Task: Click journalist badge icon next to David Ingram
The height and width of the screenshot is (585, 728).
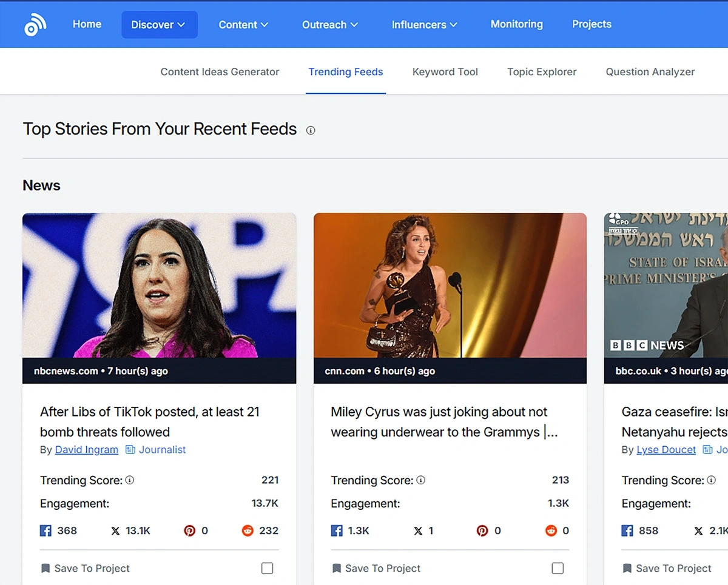Action: click(130, 450)
